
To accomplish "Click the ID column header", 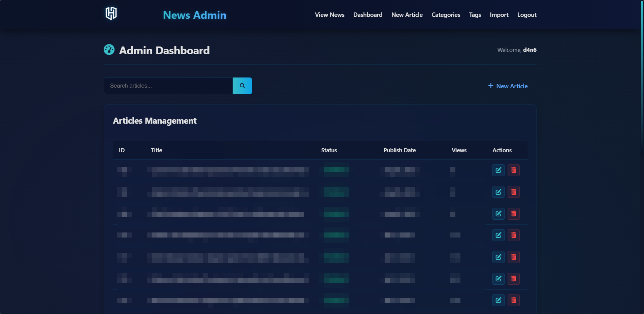I will click(x=122, y=150).
